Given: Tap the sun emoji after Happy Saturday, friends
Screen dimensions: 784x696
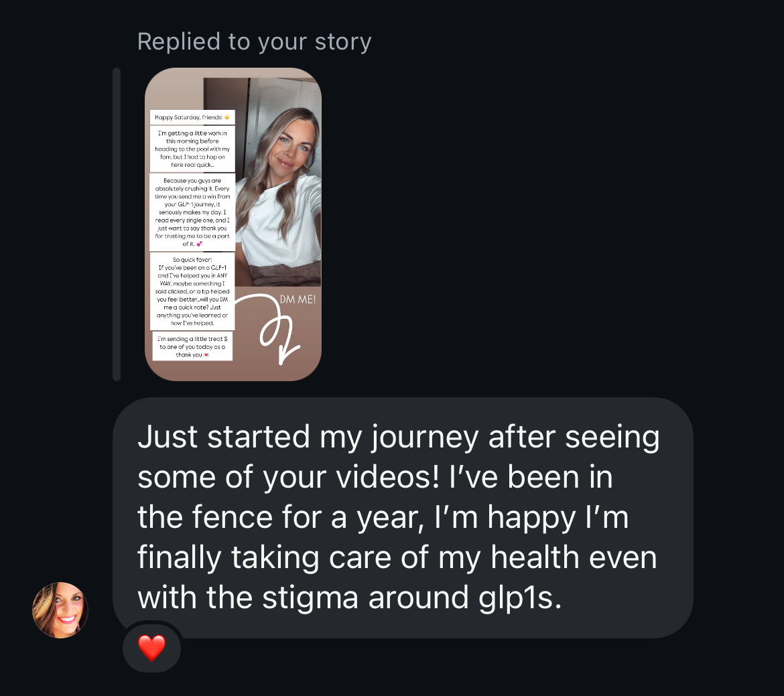Looking at the screenshot, I should tap(226, 117).
